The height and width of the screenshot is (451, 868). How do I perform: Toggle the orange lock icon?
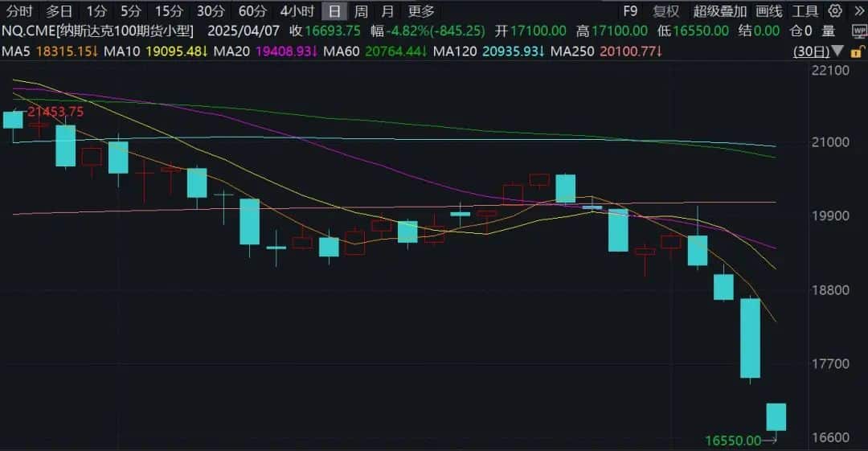pos(857,52)
